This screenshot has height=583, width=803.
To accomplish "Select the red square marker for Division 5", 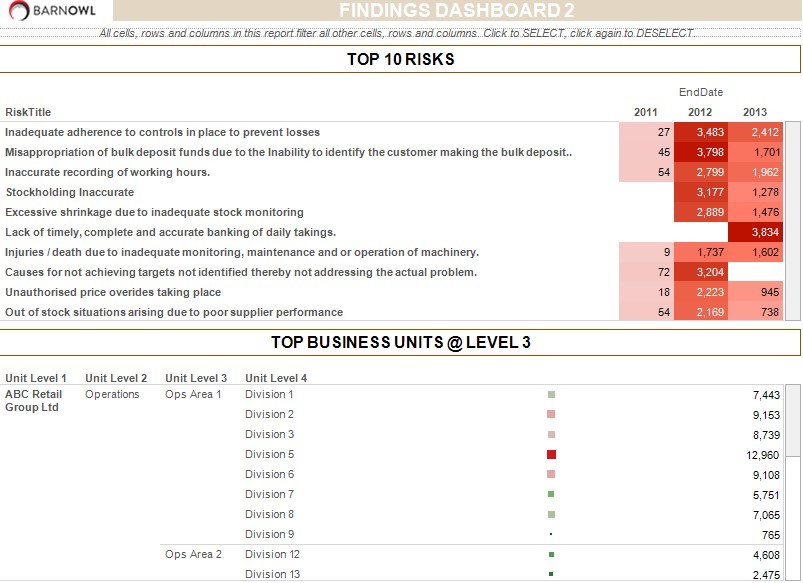I will (551, 454).
